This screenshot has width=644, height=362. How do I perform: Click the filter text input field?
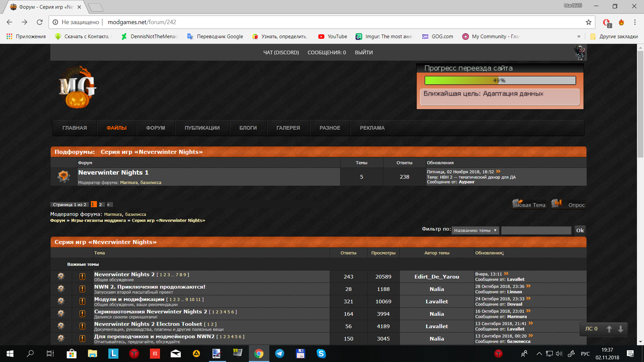(536, 230)
